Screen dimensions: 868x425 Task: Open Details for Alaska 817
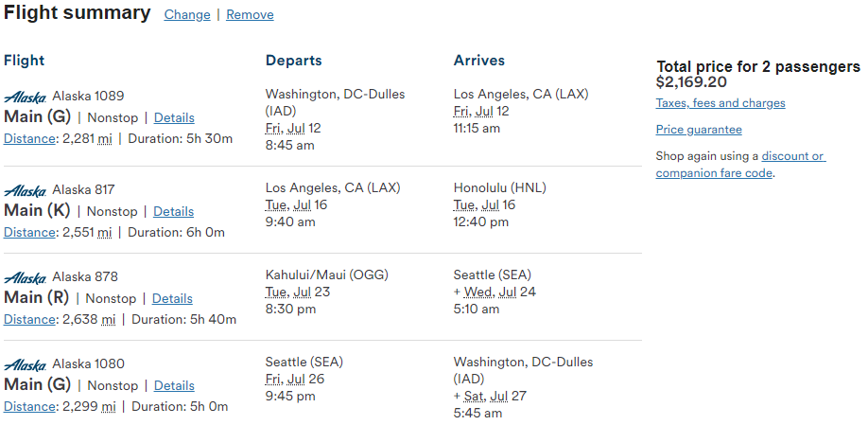(x=173, y=212)
